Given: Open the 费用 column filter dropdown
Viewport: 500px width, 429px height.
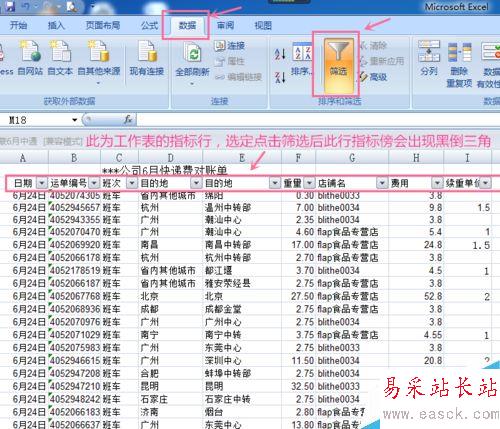Looking at the screenshot, I should pyautogui.click(x=437, y=183).
